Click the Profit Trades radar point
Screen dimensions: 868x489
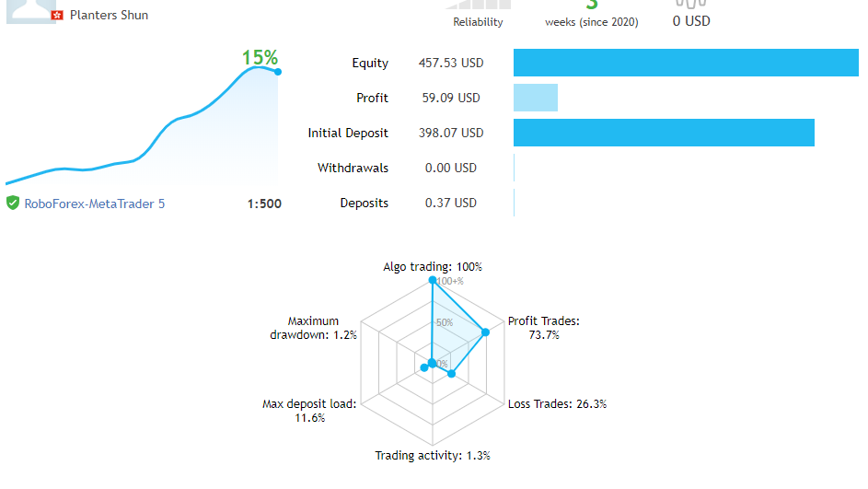click(x=485, y=332)
